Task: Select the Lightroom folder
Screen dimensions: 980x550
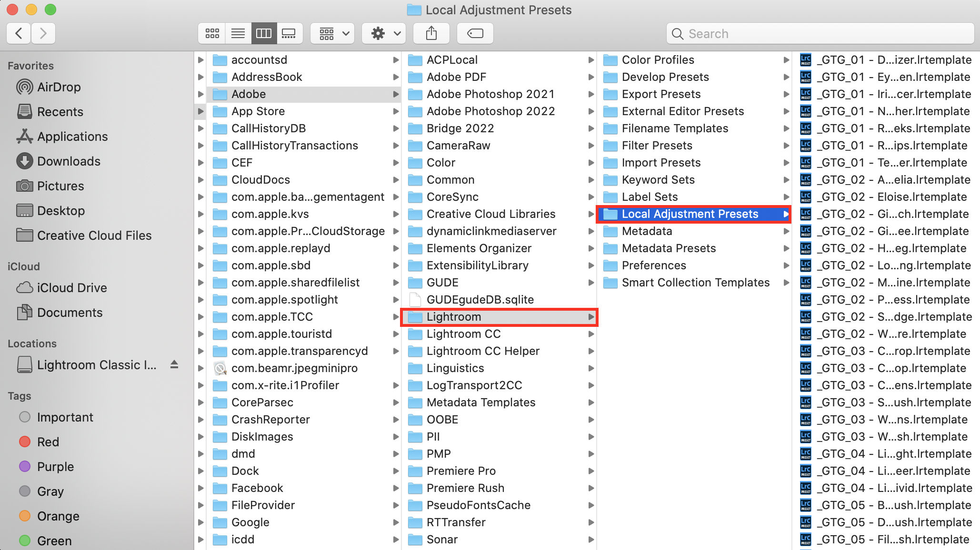Action: click(500, 317)
